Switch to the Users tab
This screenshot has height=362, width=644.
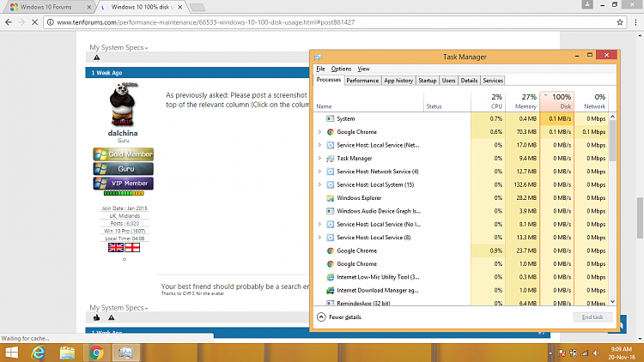point(448,81)
